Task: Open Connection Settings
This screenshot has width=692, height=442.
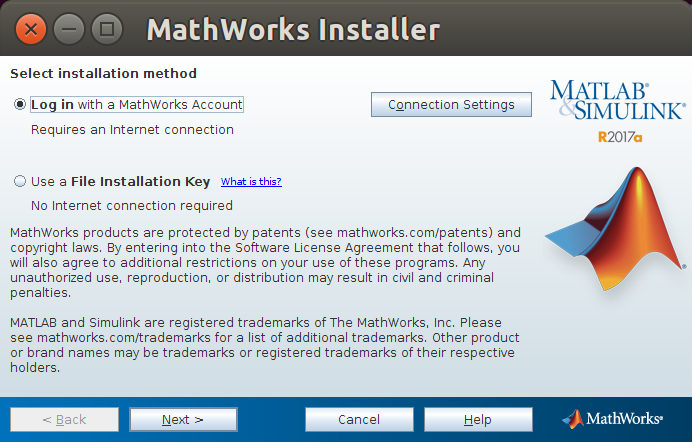Action: coord(451,105)
